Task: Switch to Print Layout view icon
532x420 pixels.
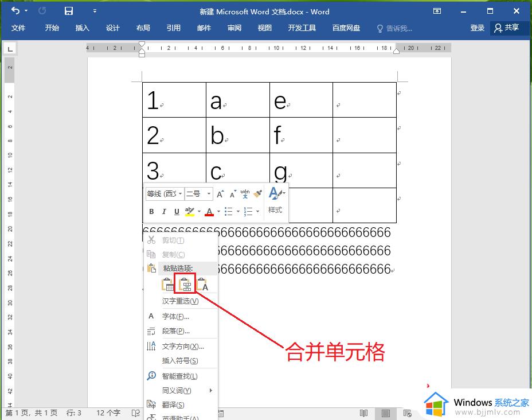Action: 385,413
